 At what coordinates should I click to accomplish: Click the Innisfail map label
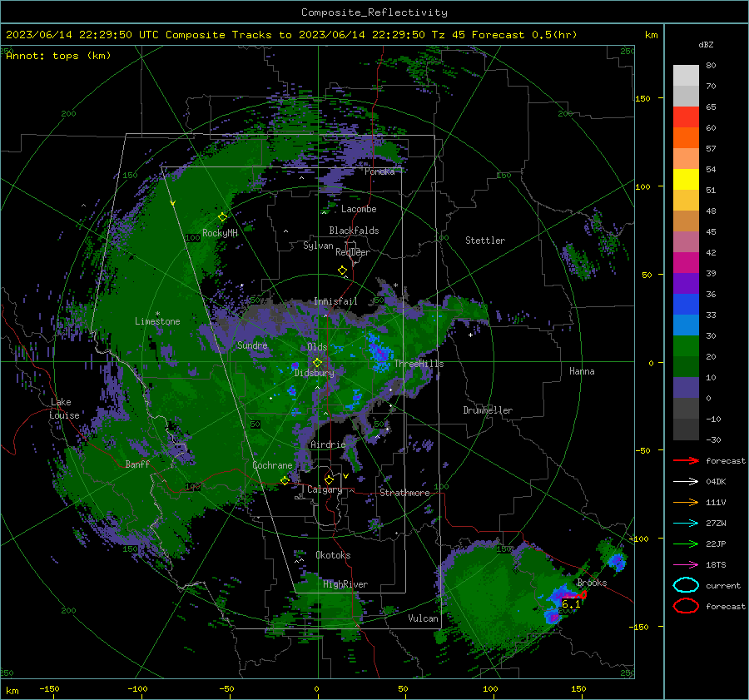point(335,301)
